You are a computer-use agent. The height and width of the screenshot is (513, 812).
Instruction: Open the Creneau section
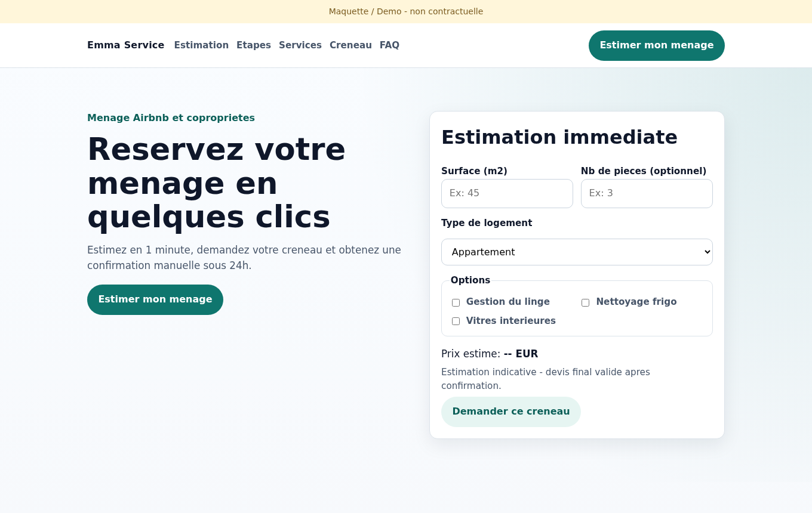350,45
